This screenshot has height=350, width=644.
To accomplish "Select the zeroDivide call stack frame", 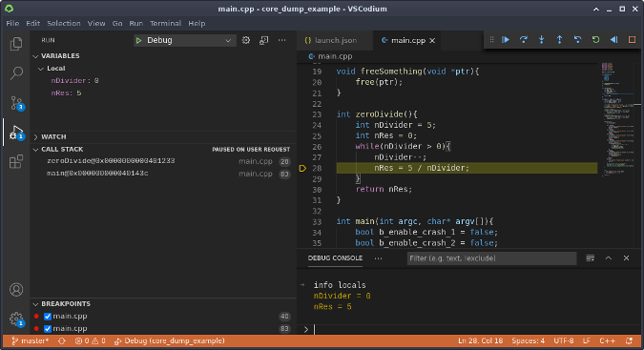I will point(163,161).
